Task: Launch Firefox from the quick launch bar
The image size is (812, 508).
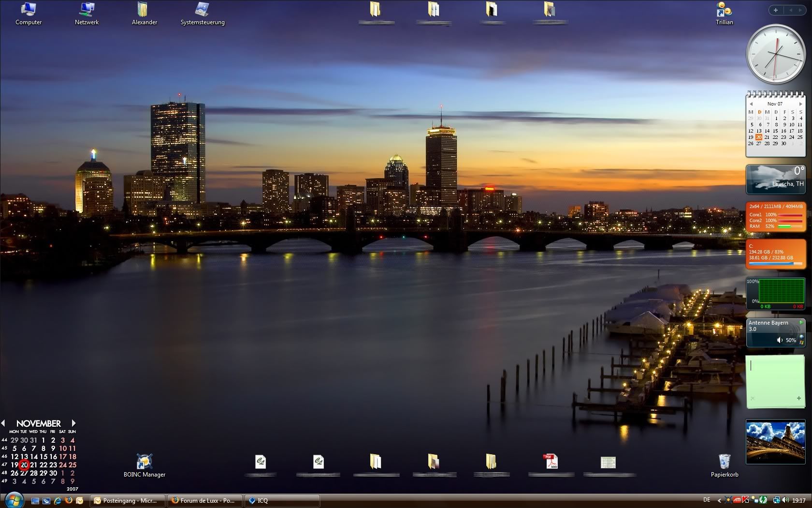Action: [69, 501]
